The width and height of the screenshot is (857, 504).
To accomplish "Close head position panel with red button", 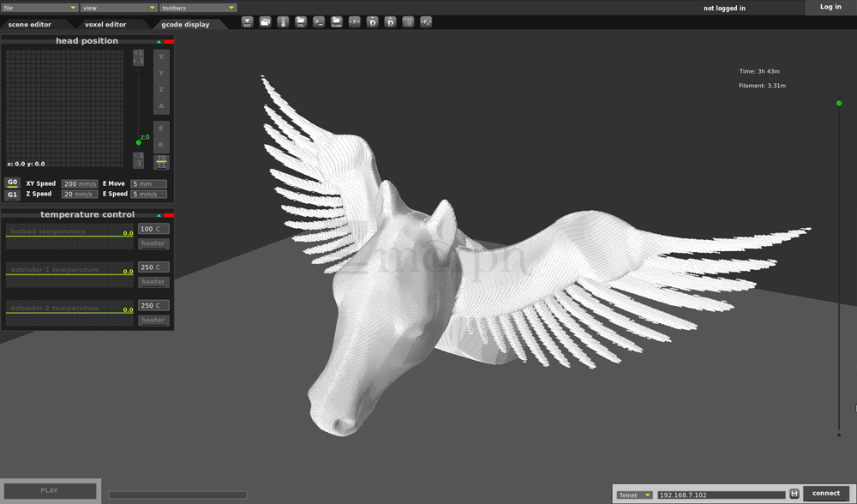I will coord(169,41).
